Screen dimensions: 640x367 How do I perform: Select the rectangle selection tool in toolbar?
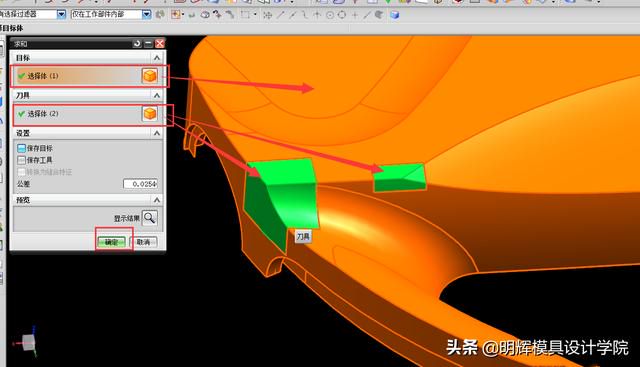pyautogui.click(x=245, y=15)
